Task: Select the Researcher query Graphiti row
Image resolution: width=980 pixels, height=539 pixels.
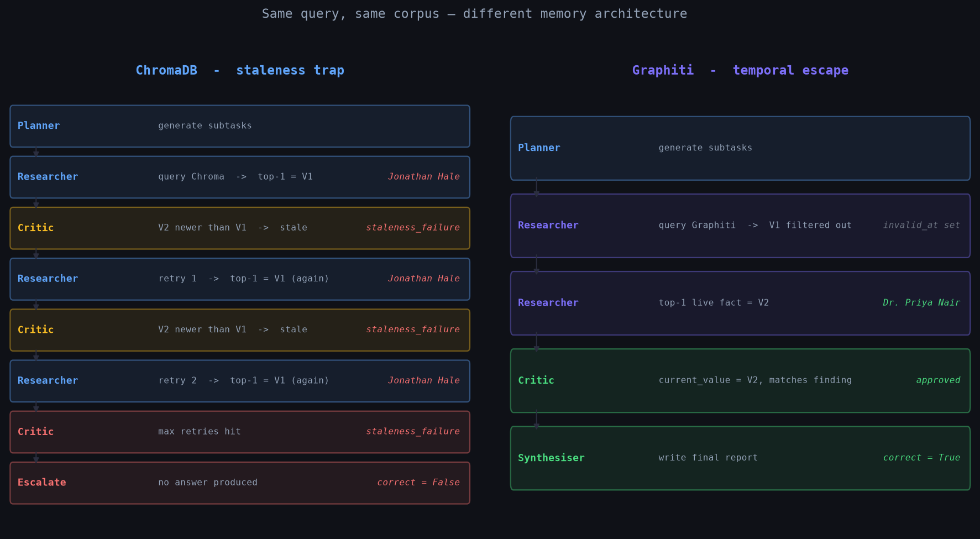Action: (x=740, y=226)
